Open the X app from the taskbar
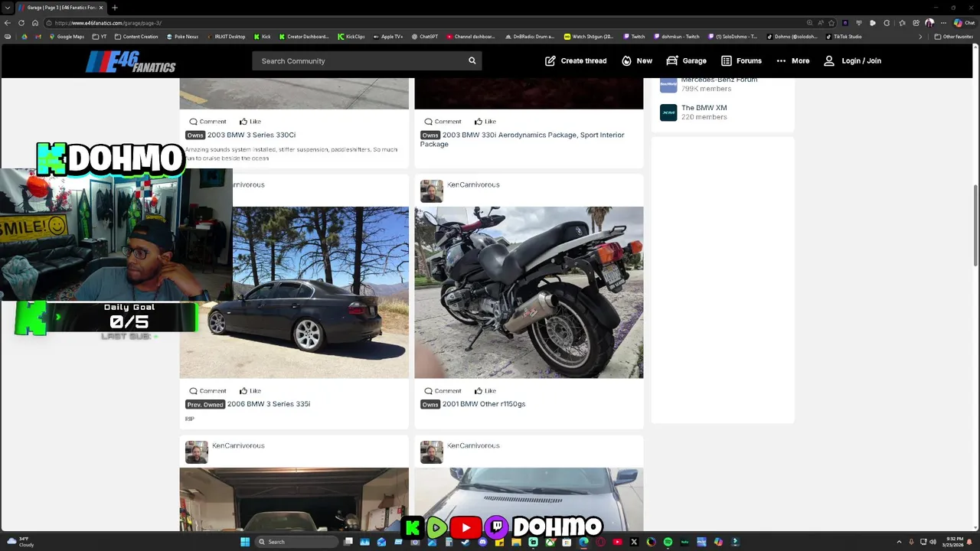The image size is (980, 551). [x=634, y=542]
